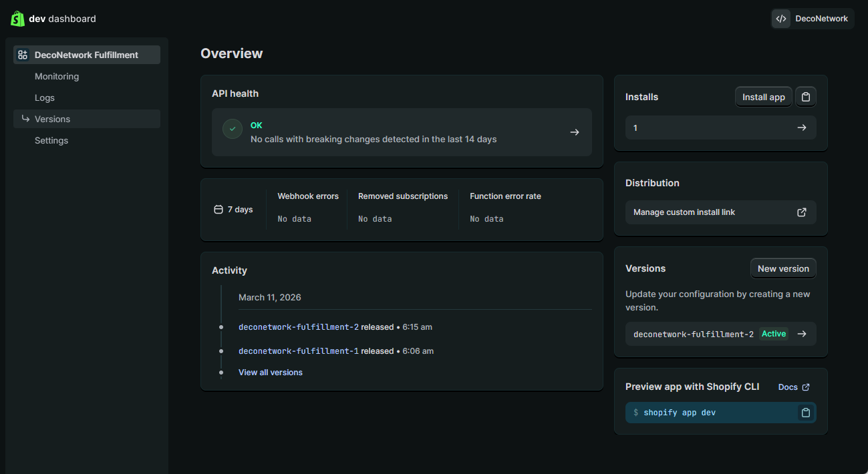This screenshot has height=474, width=868.
Task: Click the Active status badge
Action: click(x=774, y=334)
